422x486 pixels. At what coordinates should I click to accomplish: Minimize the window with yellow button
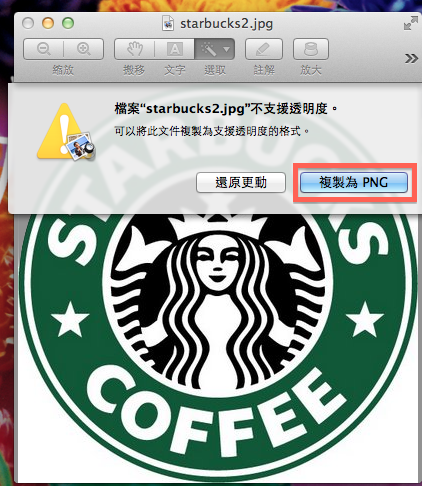(48, 23)
